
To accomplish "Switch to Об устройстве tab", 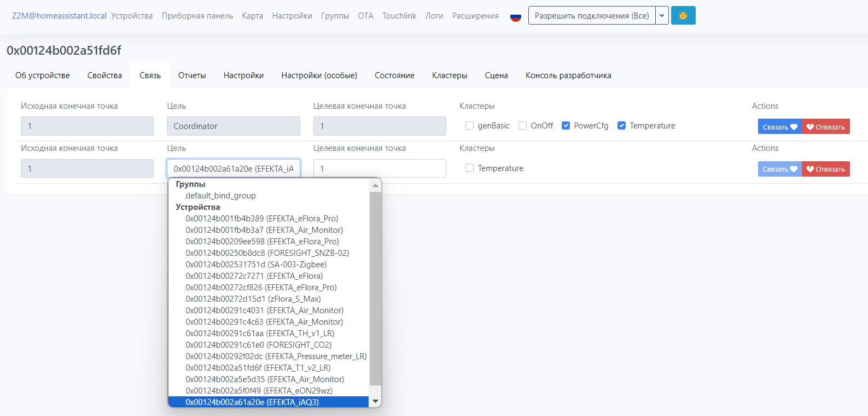I will (x=43, y=75).
